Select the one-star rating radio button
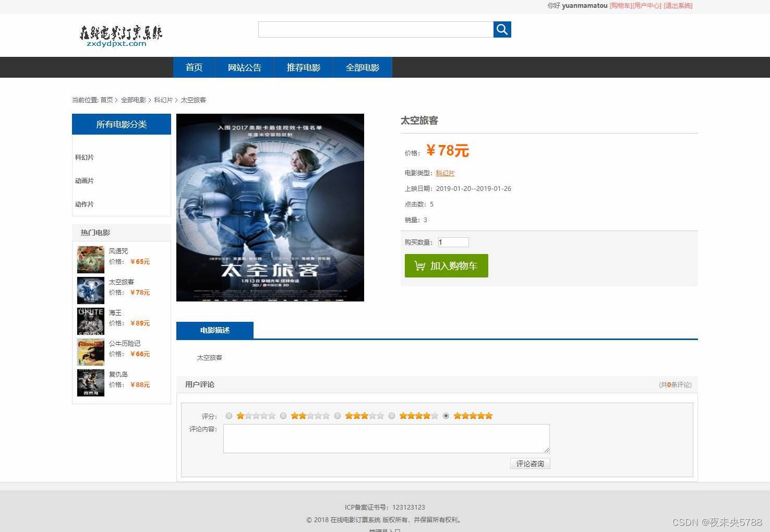 point(229,416)
